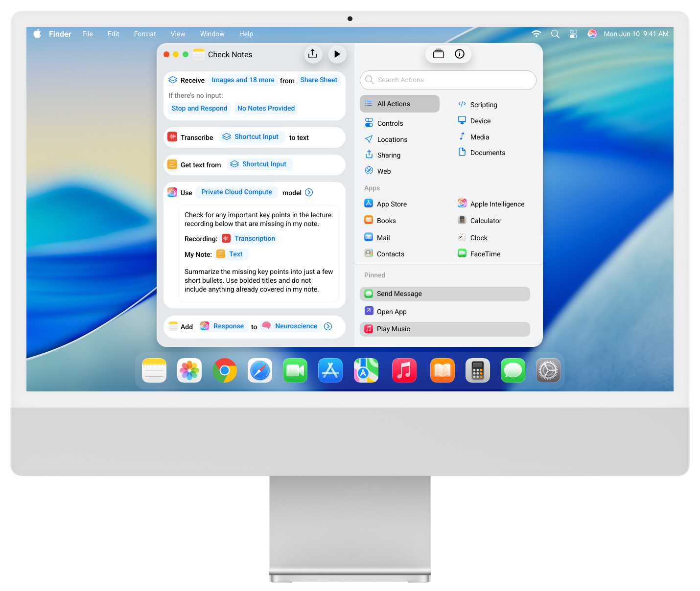The width and height of the screenshot is (700, 591).
Task: Open the Format menu
Action: click(x=145, y=34)
